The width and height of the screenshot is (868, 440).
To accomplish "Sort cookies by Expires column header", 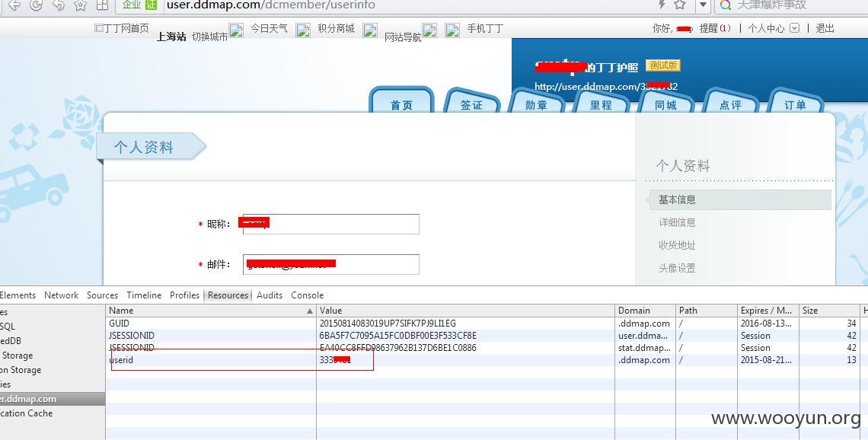I will click(768, 311).
